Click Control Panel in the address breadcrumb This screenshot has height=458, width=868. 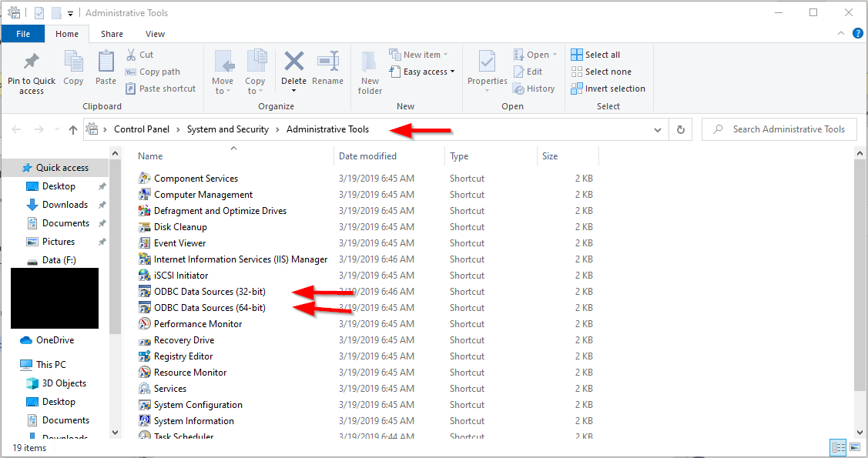click(x=142, y=129)
